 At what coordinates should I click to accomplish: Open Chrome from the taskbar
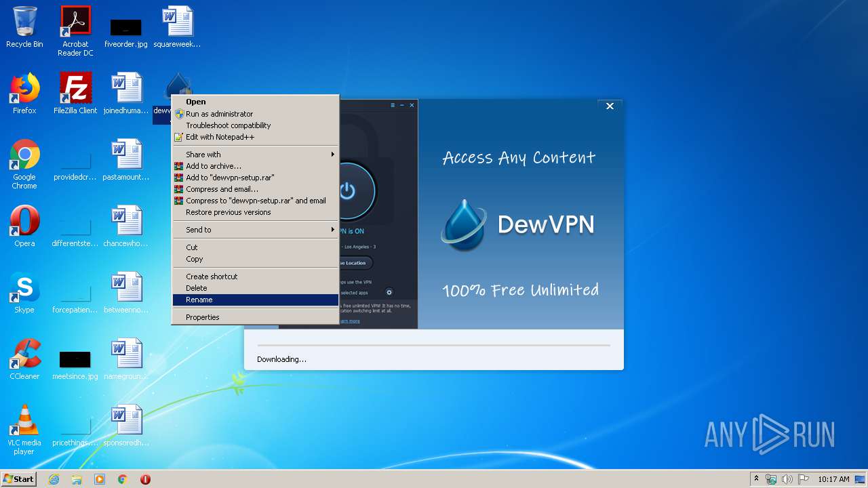tap(123, 479)
